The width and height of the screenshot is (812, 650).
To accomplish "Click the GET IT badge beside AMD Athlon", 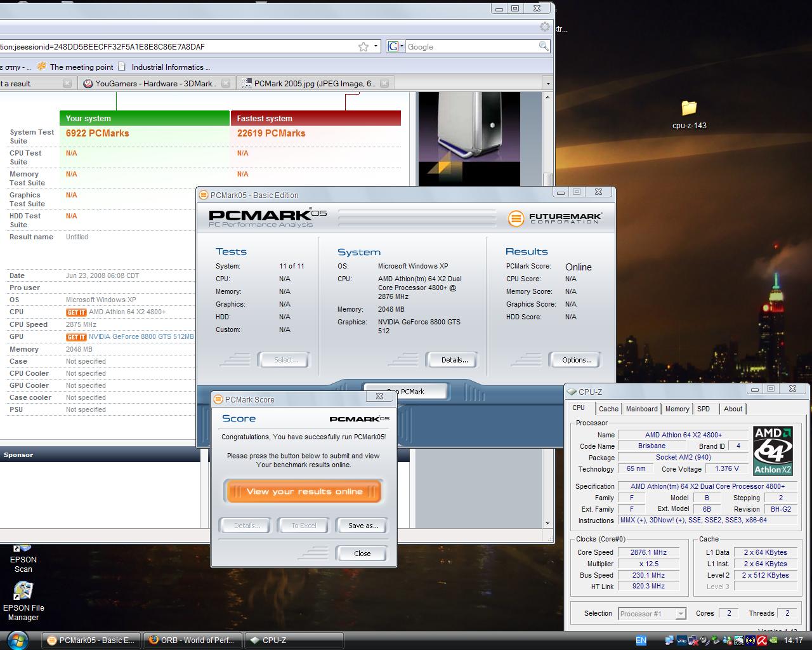I will click(x=76, y=312).
